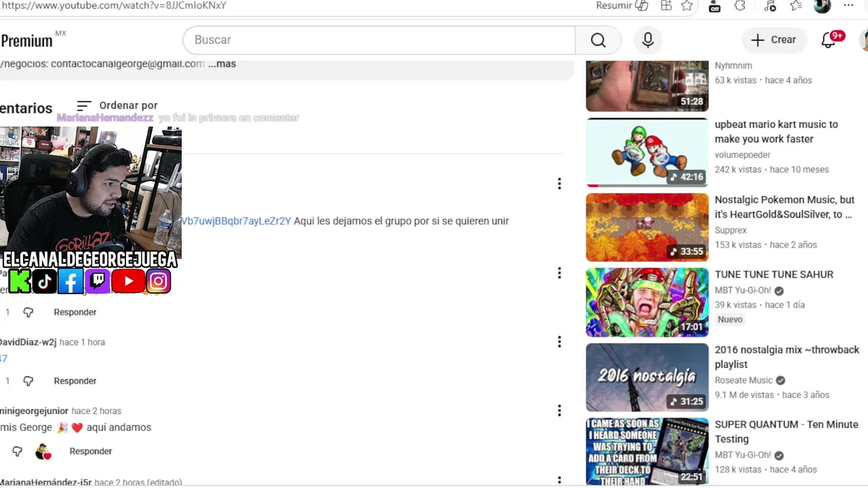Image resolution: width=868 pixels, height=488 pixels.
Task: Open TUNE TUNE TUNE SAHUR thumbnail
Action: (x=647, y=302)
